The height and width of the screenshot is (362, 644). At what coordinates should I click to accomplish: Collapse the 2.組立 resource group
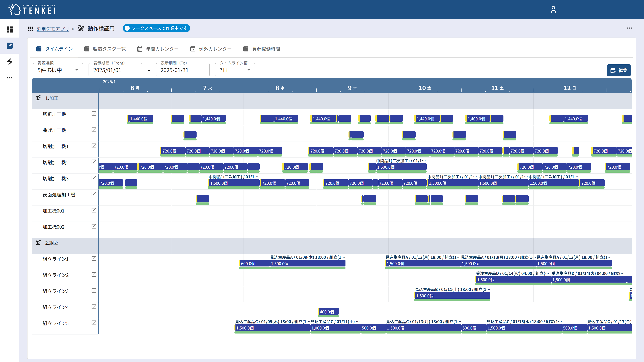click(51, 243)
